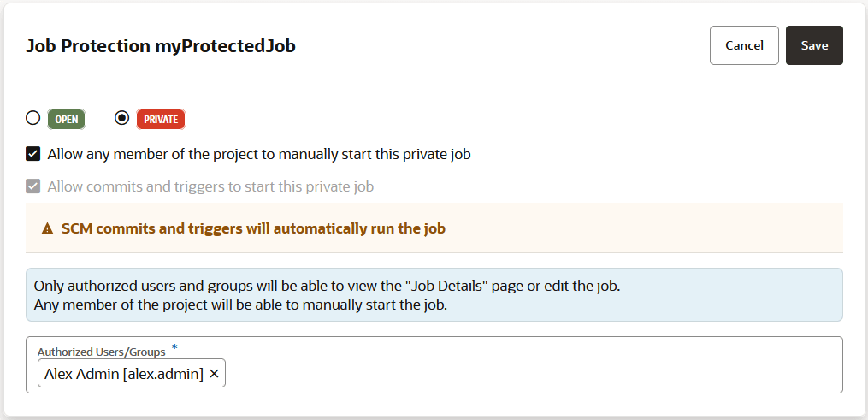Click the 'Only authorized users and groups' info line
The image size is (868, 420).
click(x=327, y=286)
